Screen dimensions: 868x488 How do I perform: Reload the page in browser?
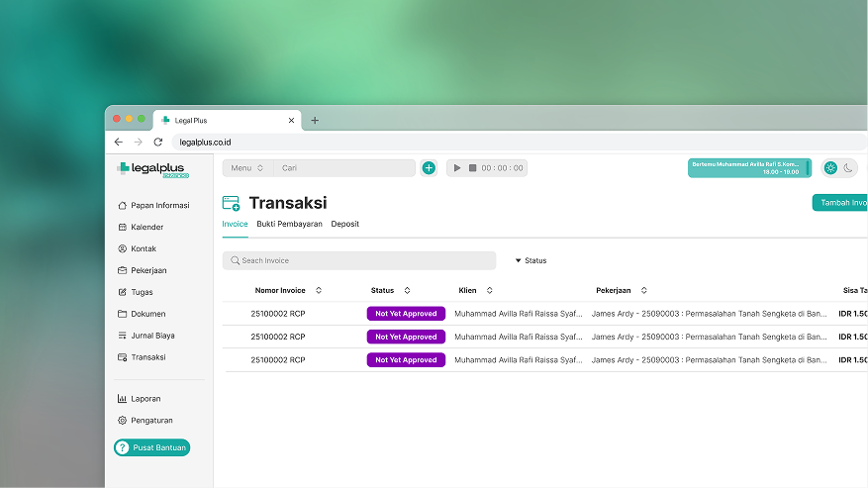(157, 142)
